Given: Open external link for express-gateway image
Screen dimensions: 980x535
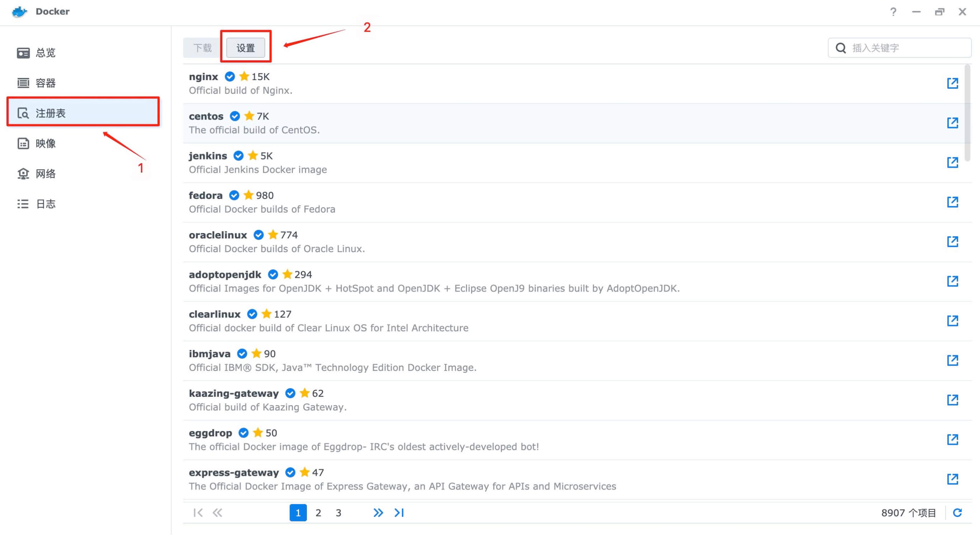Looking at the screenshot, I should click(x=952, y=479).
